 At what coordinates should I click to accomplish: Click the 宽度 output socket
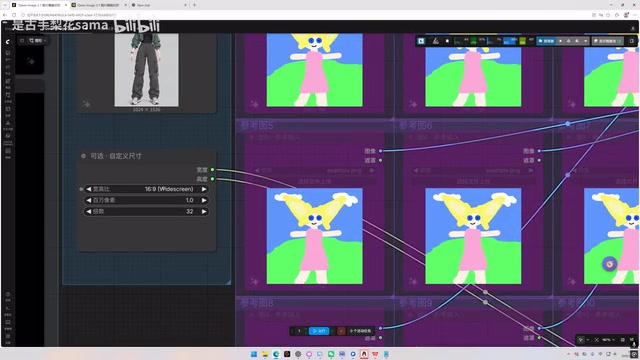[x=212, y=169]
